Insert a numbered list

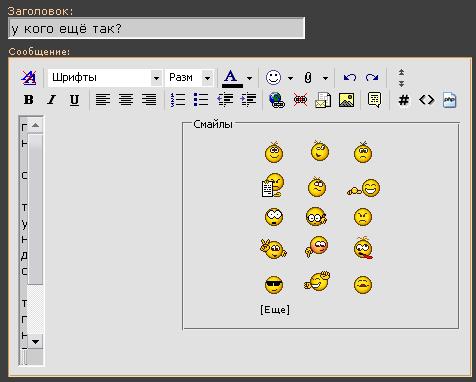click(178, 100)
